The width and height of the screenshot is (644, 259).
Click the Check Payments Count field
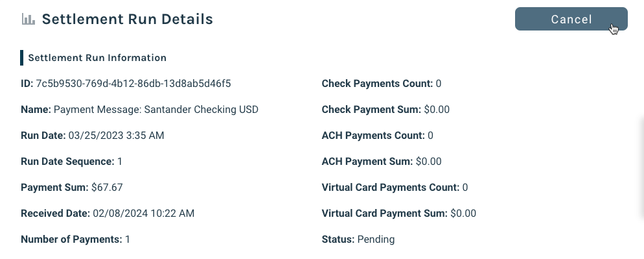(x=382, y=84)
